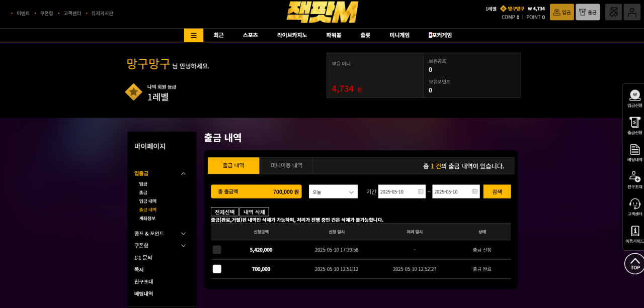Switch to the 머니이동 내역 tab
Screen dimensions: 644x308
click(x=286, y=165)
